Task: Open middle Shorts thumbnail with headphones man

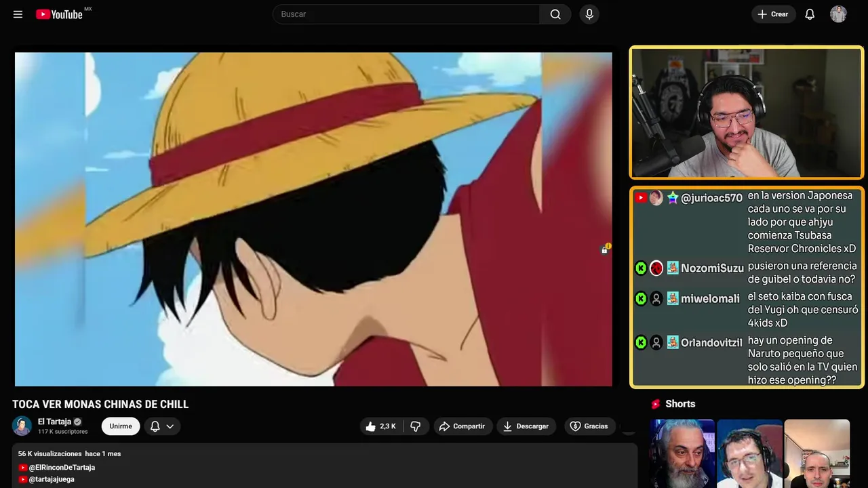Action: click(x=749, y=453)
